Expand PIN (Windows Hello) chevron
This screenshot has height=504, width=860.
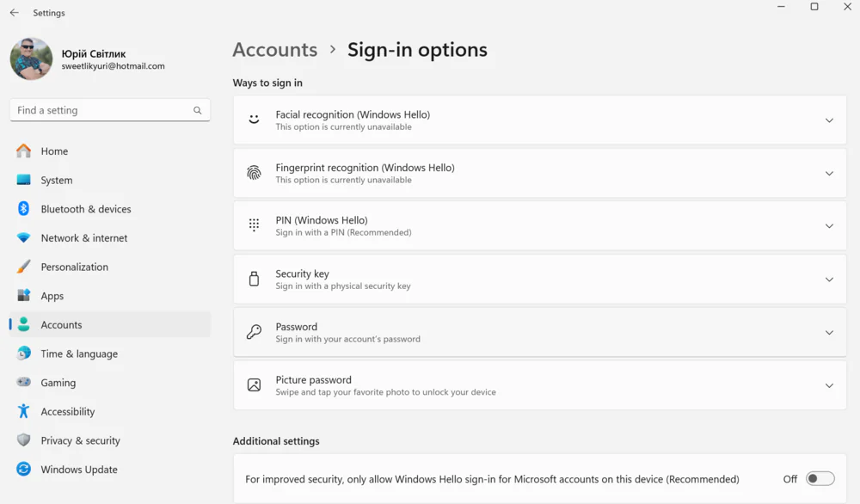tap(829, 226)
